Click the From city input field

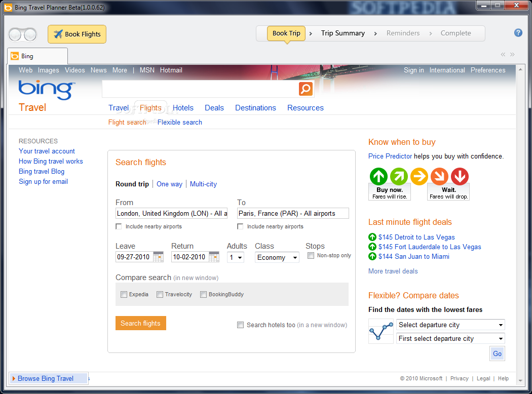(x=171, y=213)
